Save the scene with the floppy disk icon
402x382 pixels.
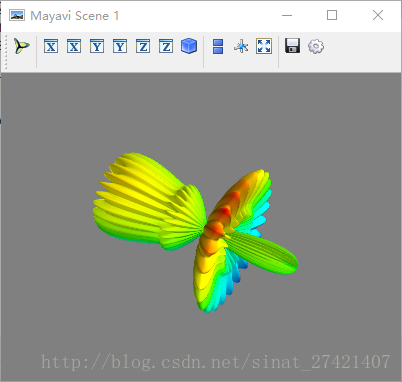pyautogui.click(x=293, y=46)
